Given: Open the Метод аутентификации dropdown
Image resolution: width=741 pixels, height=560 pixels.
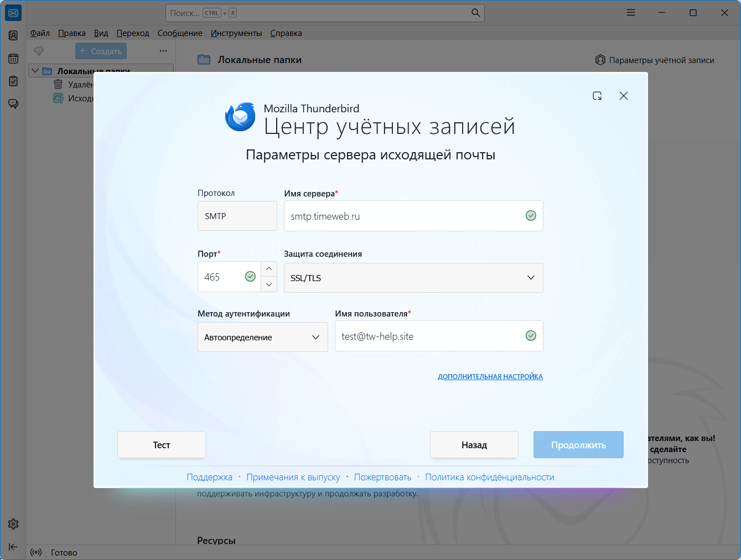Looking at the screenshot, I should point(263,337).
